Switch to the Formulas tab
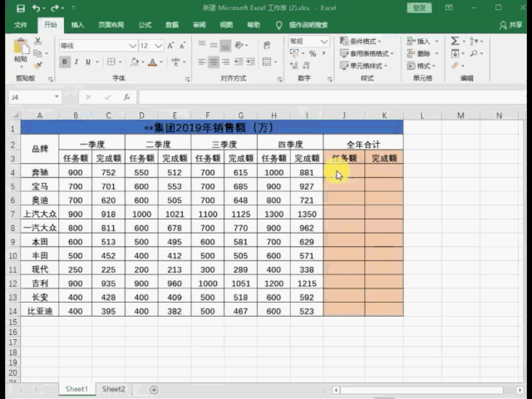The width and height of the screenshot is (532, 399). click(145, 25)
